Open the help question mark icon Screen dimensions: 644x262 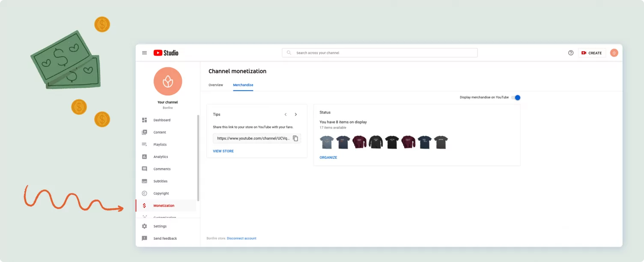click(570, 53)
